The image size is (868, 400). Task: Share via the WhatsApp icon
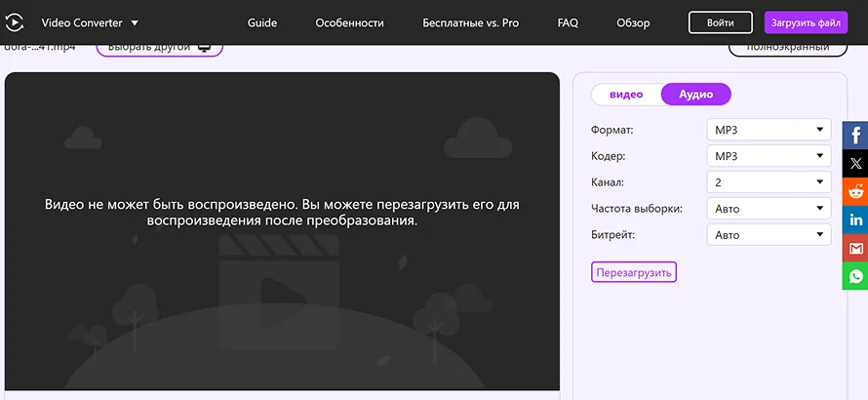click(x=855, y=277)
